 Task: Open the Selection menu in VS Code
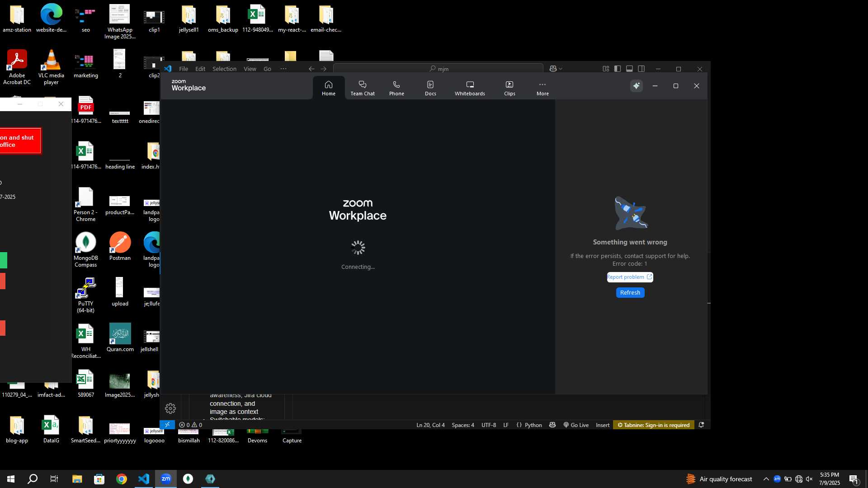point(224,69)
